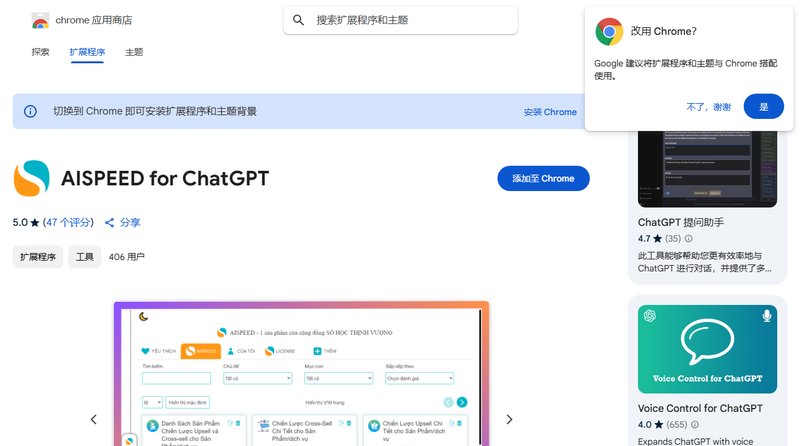Click the share icon next to 分享
Viewport: 800px width, 446px height.
109,222
